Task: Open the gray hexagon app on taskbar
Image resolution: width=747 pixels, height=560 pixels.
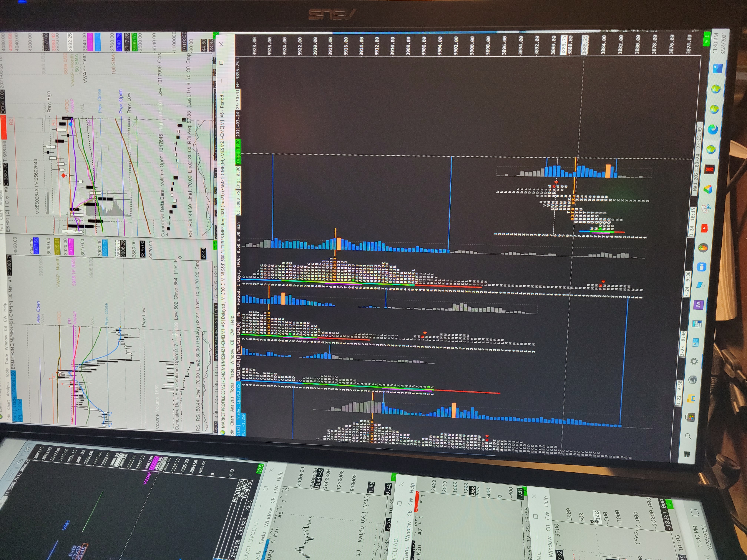Action: [x=693, y=380]
